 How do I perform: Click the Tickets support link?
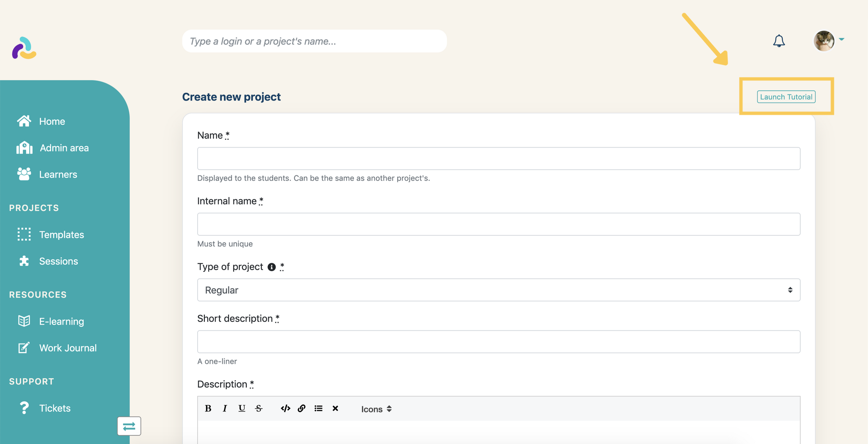coord(54,407)
